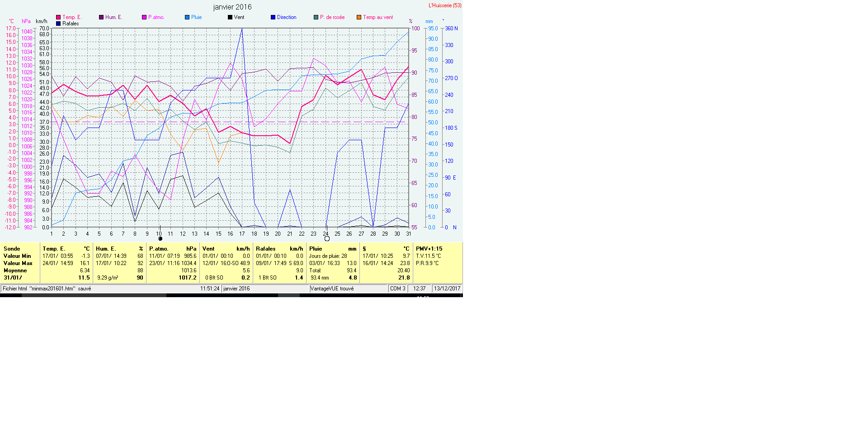Click the 'T.V.11.5 °C' value

pyautogui.click(x=429, y=256)
